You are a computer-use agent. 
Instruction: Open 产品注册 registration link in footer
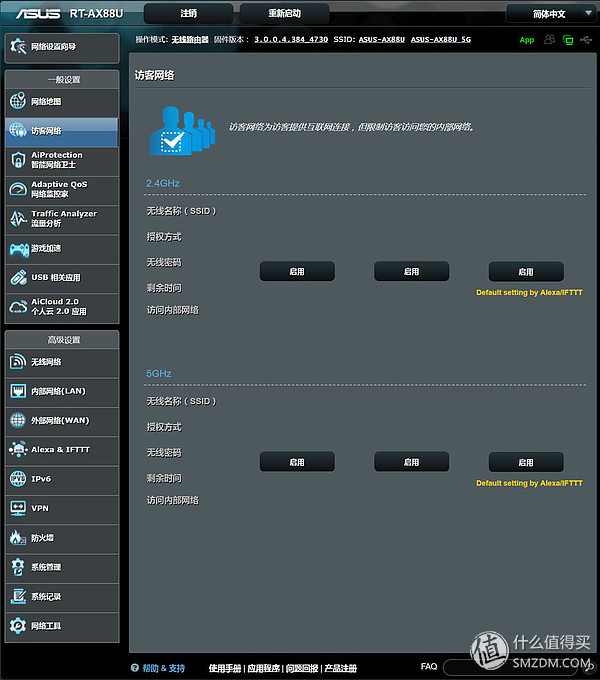tap(341, 668)
